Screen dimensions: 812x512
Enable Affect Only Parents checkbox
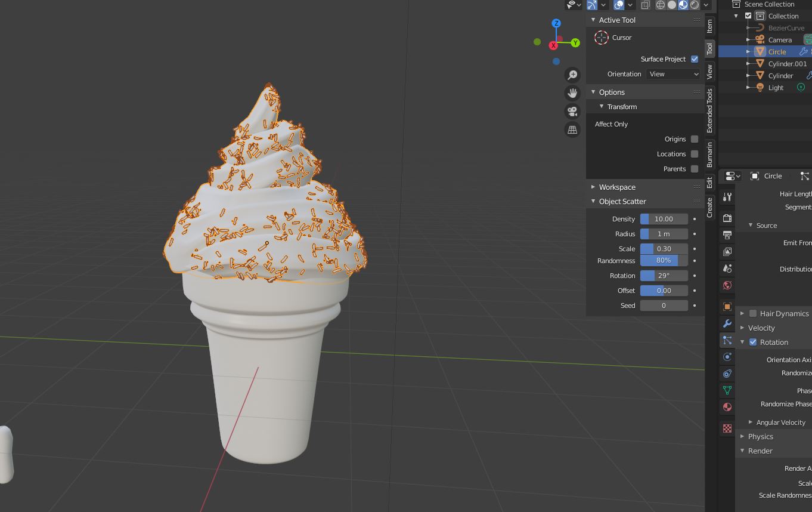[x=695, y=169]
